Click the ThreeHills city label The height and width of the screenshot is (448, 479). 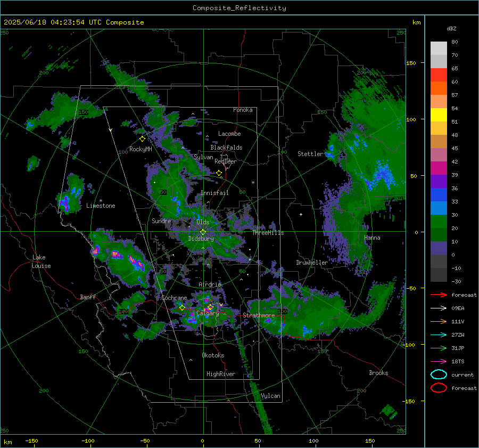pos(268,233)
